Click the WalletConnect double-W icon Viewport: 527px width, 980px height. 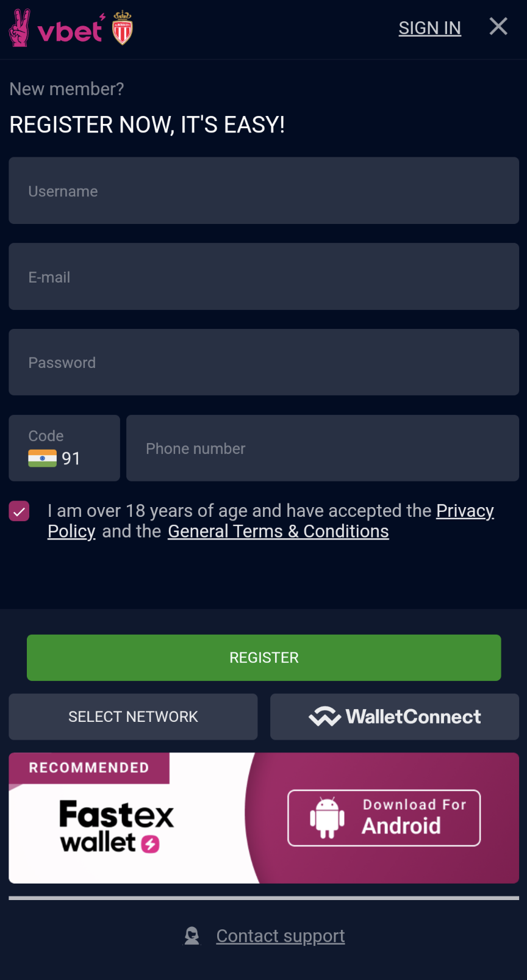(x=325, y=716)
